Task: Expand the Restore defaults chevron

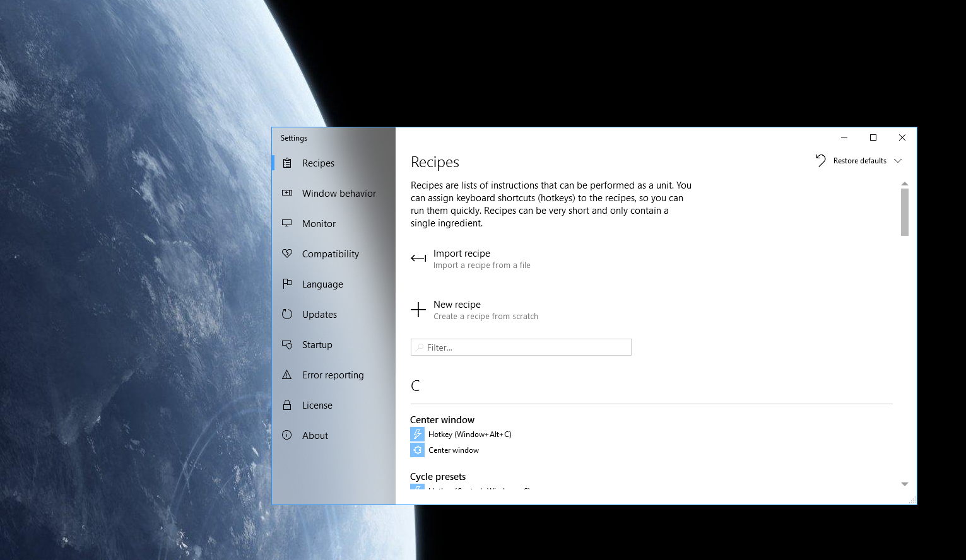Action: [x=898, y=161]
